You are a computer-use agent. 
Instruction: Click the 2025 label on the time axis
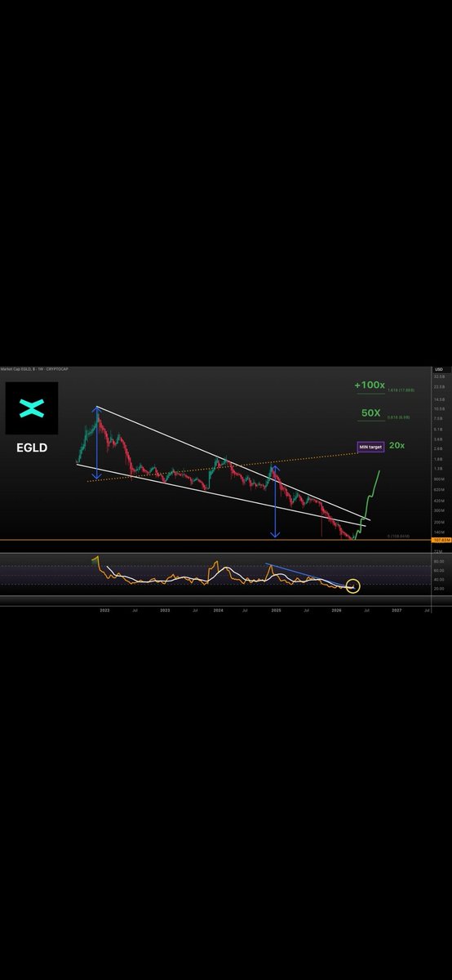pos(276,610)
